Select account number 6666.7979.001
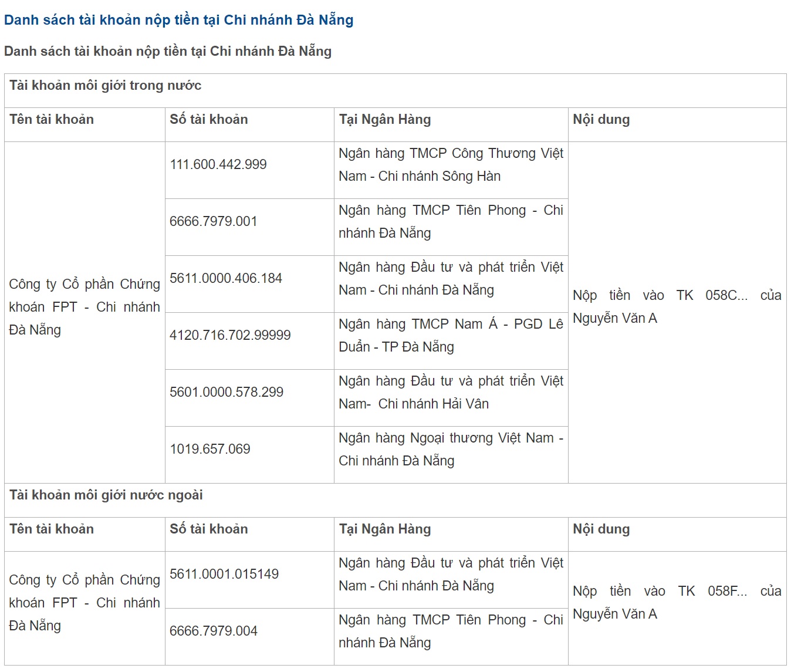791x672 pixels. [x=213, y=221]
